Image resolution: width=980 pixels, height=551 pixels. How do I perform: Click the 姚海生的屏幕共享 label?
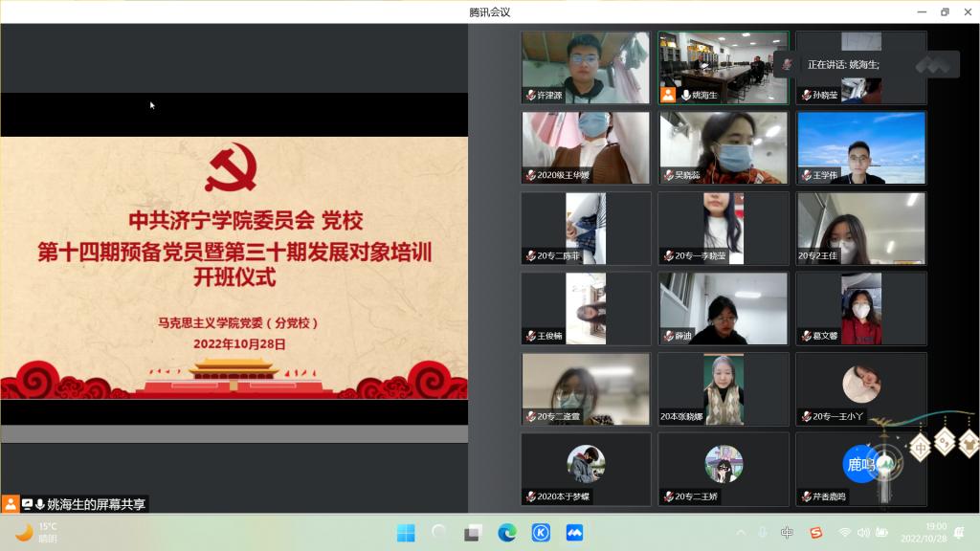coord(96,504)
